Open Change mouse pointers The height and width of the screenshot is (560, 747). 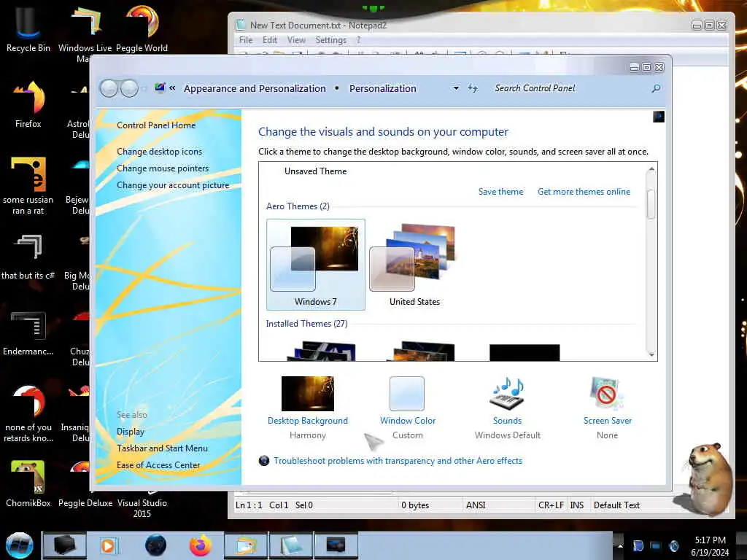(163, 168)
